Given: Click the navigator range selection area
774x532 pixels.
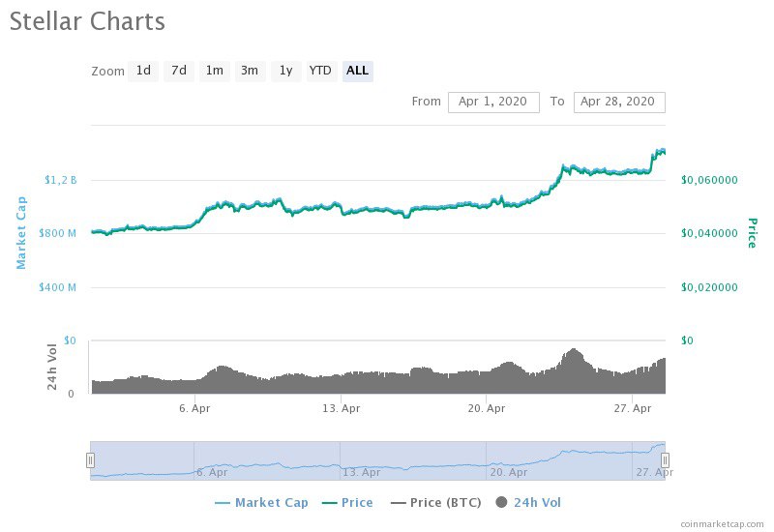Looking at the screenshot, I should tap(377, 460).
